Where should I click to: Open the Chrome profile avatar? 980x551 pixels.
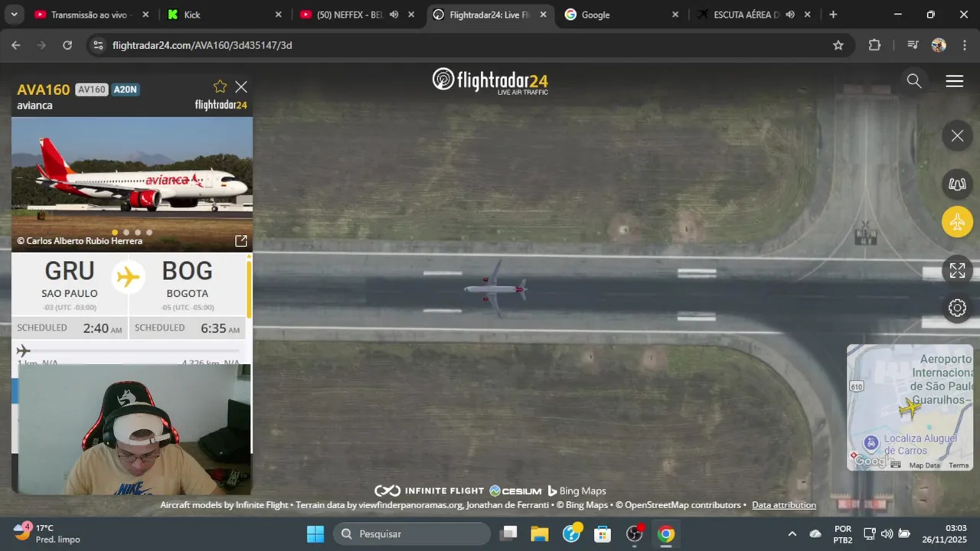[939, 45]
